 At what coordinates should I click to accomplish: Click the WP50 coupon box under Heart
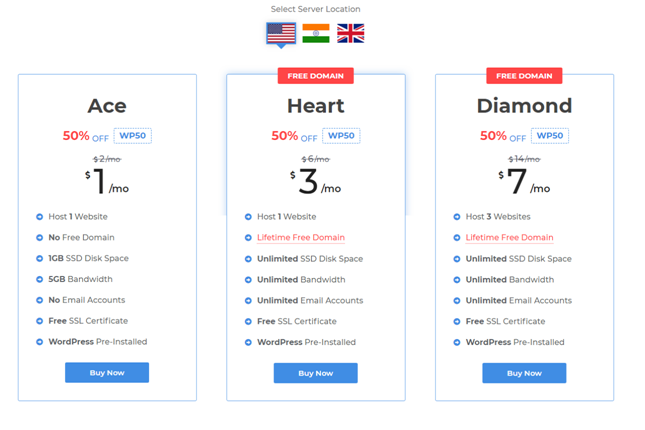point(341,136)
